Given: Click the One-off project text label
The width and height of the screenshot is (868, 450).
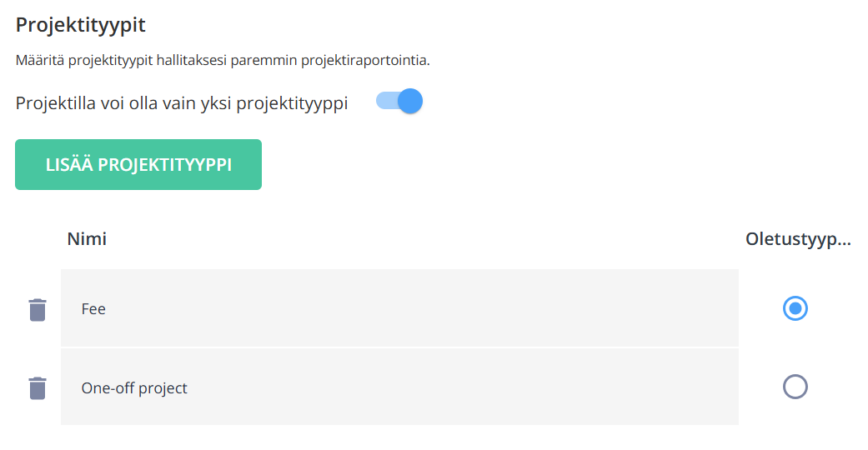Looking at the screenshot, I should [134, 388].
